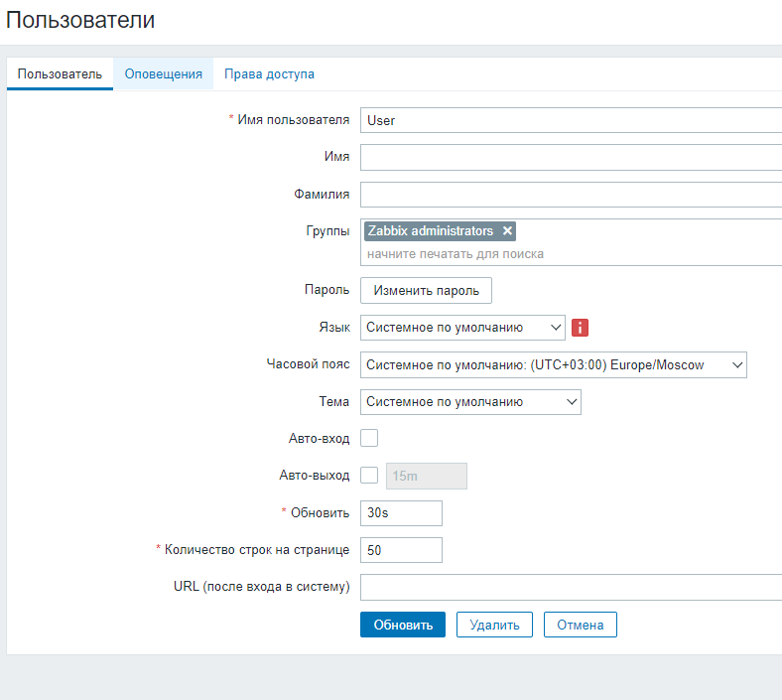Image resolution: width=782 pixels, height=700 pixels.
Task: Toggle the Авто-выход checkbox
Action: [x=369, y=476]
